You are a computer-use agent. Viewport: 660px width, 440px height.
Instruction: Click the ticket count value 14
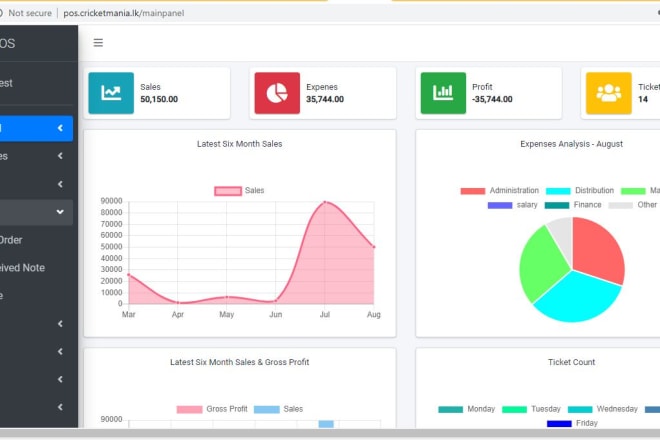pyautogui.click(x=643, y=99)
